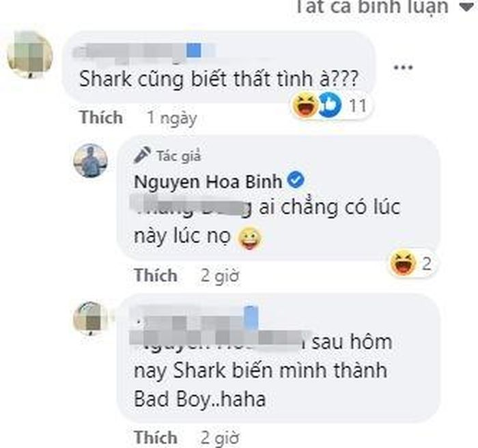Click the author microphone icon
Viewport: 478px width, 448px height.
tap(142, 154)
